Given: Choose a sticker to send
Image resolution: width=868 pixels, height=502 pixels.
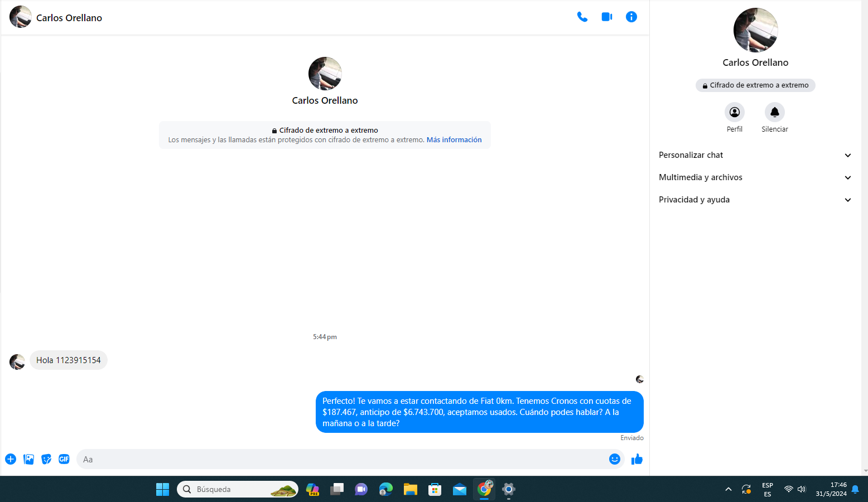Looking at the screenshot, I should 46,459.
